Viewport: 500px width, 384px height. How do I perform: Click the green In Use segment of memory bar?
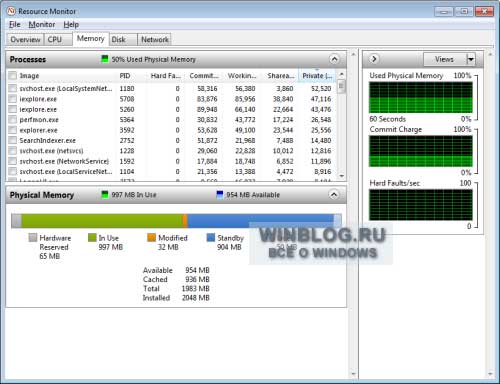tap(102, 221)
